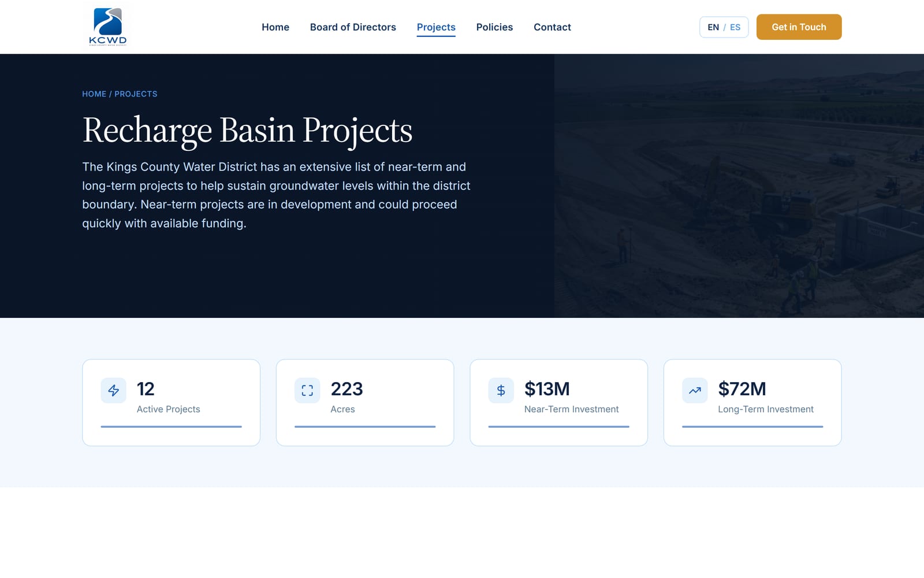Click the Long-Term Investment label

(766, 409)
